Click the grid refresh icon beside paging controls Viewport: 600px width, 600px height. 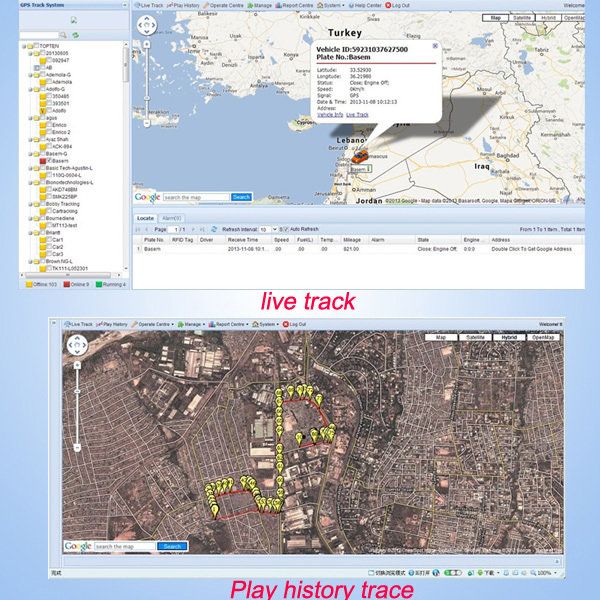click(214, 229)
